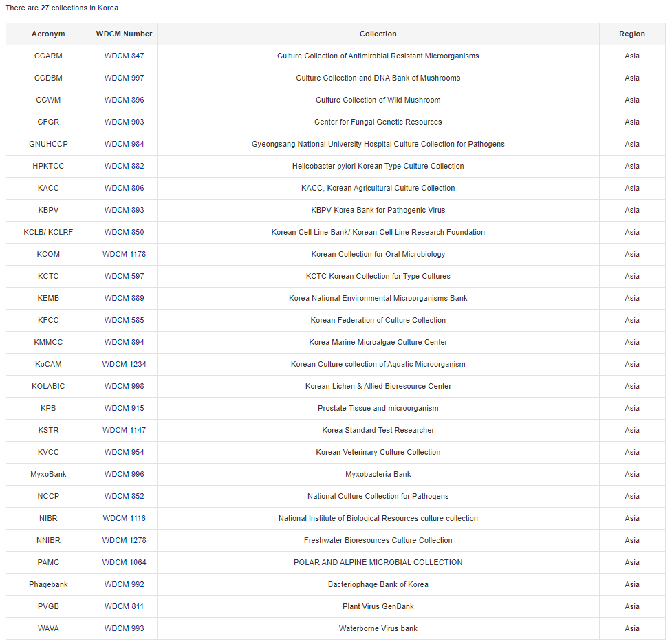Click the Region column header
This screenshot has height=642, width=672.
[x=632, y=34]
